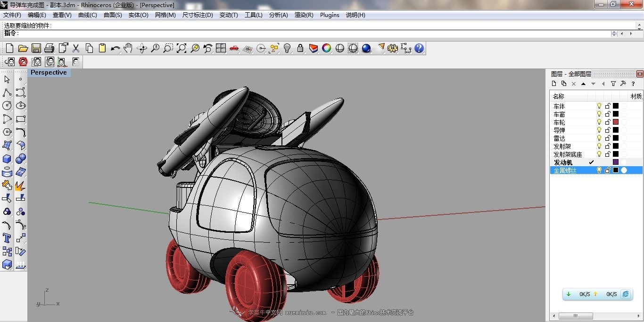Open the layer filter funnel menu
Screen dimensions: 644x322
pyautogui.click(x=613, y=84)
